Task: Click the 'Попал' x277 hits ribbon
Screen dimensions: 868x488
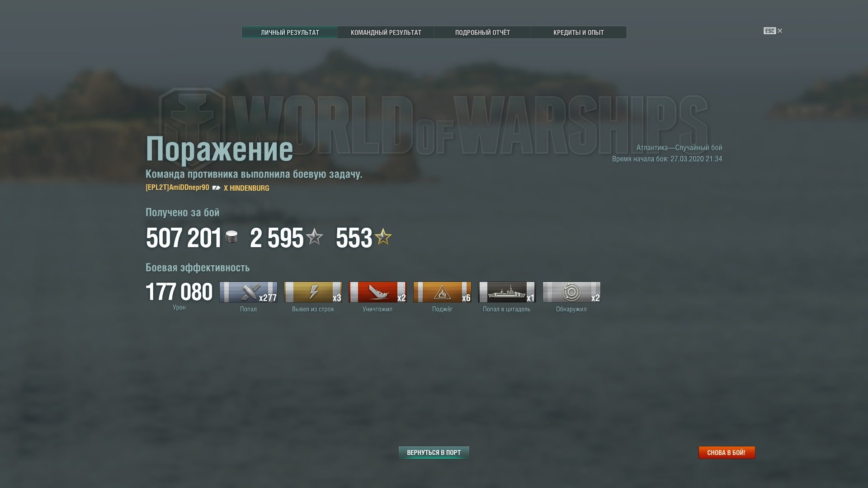Action: pos(248,292)
